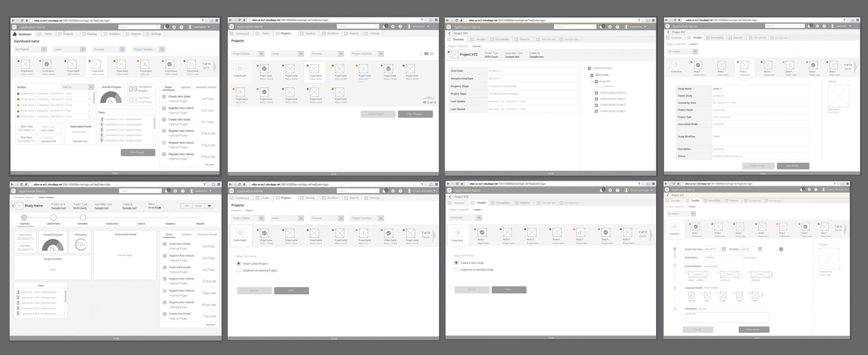This screenshot has height=355, width=868.
Task: Select Duplicate an existing Project radio
Action: click(239, 270)
